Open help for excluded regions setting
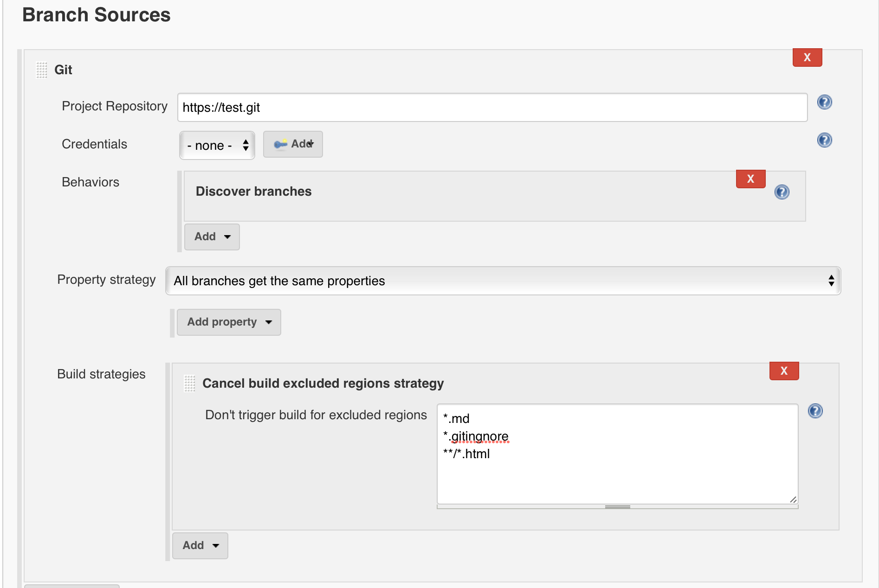This screenshot has width=879, height=588. [815, 411]
